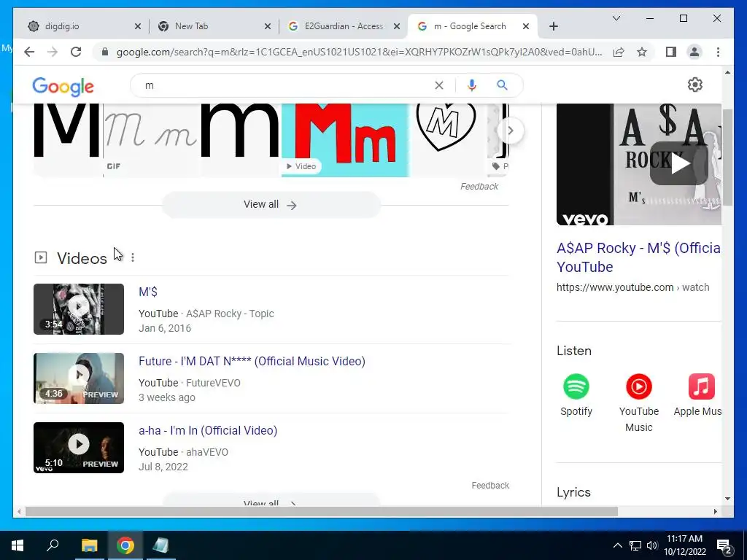Click the browser back arrow
The image size is (747, 560).
click(x=29, y=52)
